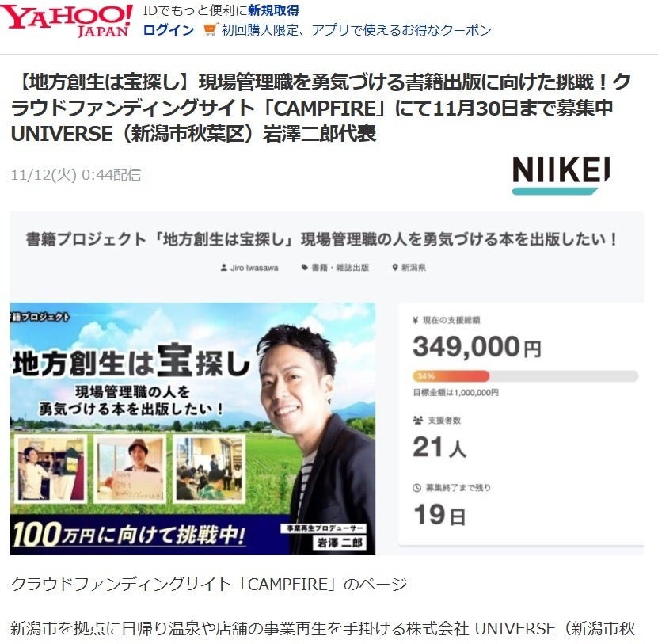Click the tag icon beside 書籍・雑誌出版
The image size is (658, 644).
point(304,268)
